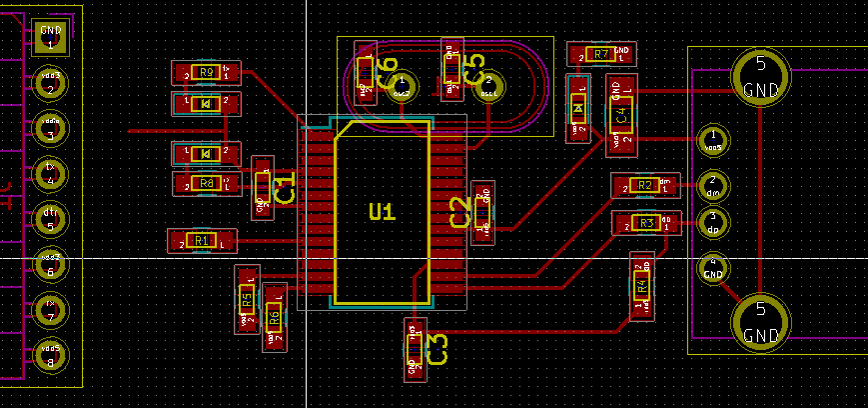Image resolution: width=868 pixels, height=408 pixels.
Task: Click resistor R9 footprint
Action: pyautogui.click(x=207, y=73)
